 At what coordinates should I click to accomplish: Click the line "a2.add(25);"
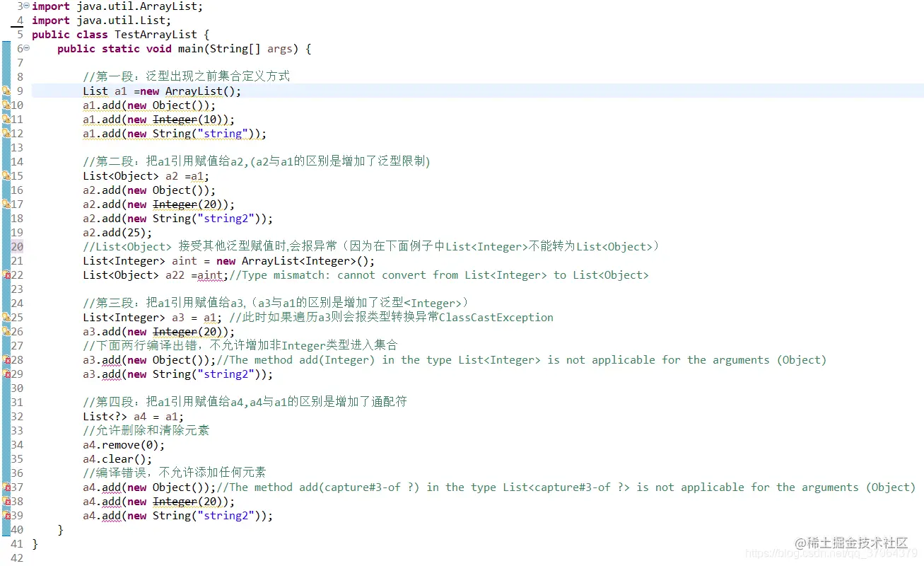[117, 233]
